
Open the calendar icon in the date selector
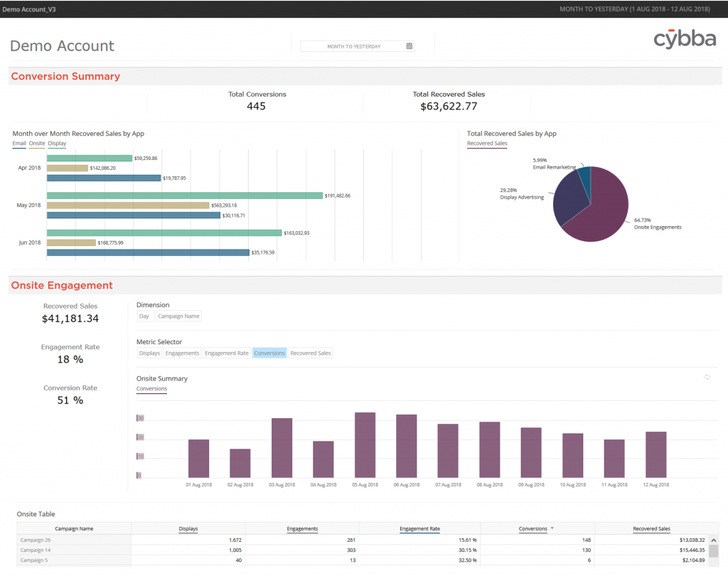(409, 46)
